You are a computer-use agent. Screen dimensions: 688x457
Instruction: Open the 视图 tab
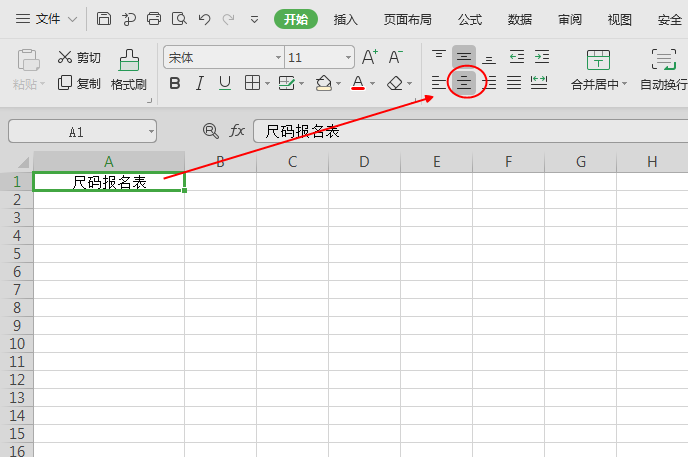click(619, 20)
